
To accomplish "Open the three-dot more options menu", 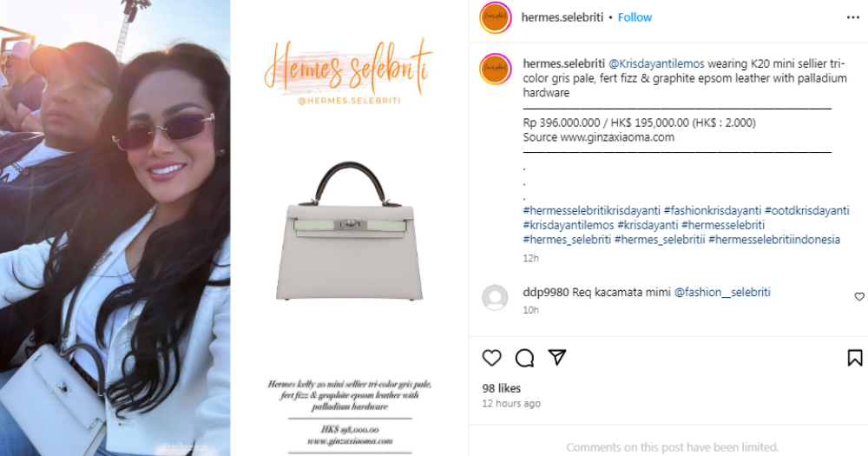I will [x=853, y=17].
